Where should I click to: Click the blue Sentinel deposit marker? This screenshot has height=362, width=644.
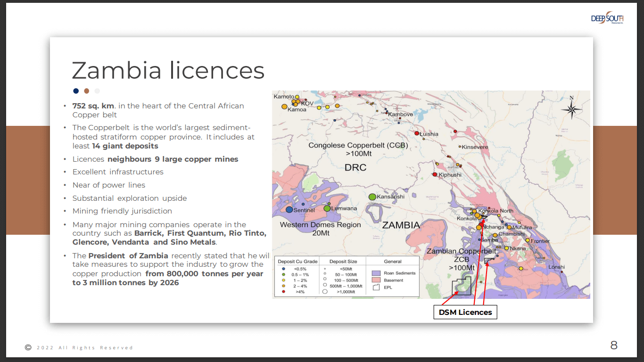289,209
